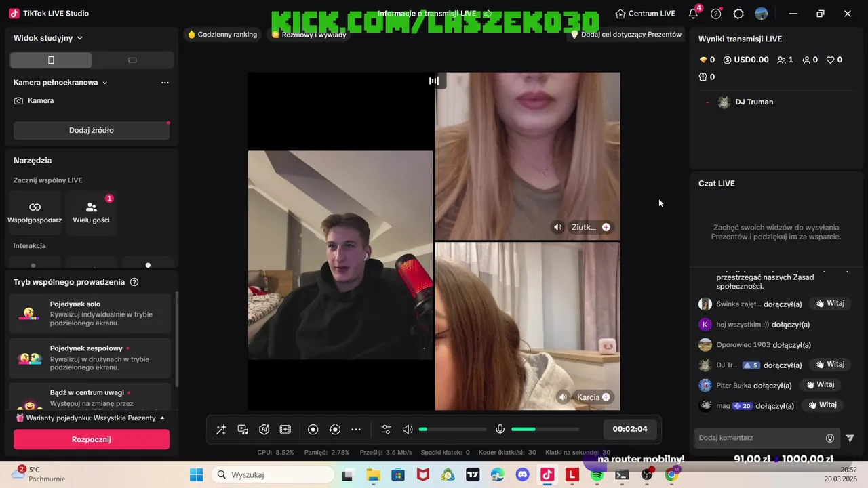This screenshot has height=488, width=868.
Task: Select the Kamera source
Action: [x=34, y=100]
